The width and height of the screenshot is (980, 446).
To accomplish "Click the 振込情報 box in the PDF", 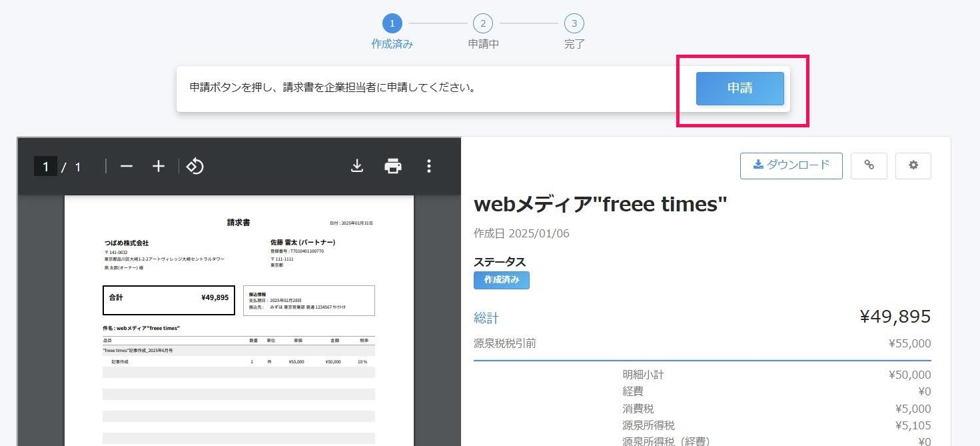I will click(x=309, y=301).
